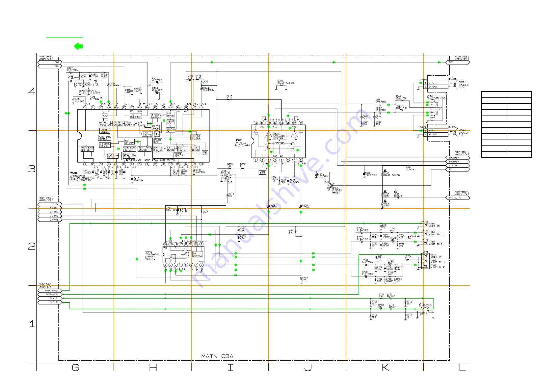Select the SPECTRAL EXPAND block
The image size is (560, 392).
tap(105, 145)
